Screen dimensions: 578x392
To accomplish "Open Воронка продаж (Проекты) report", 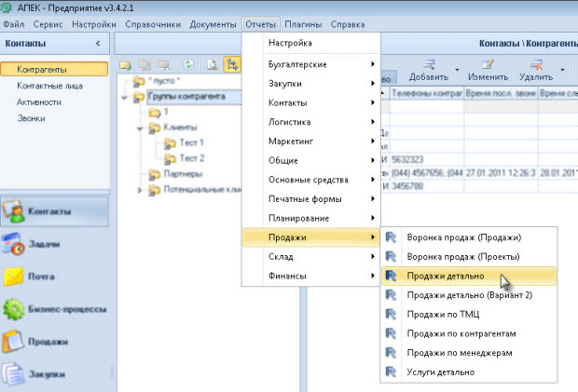I will (x=463, y=256).
